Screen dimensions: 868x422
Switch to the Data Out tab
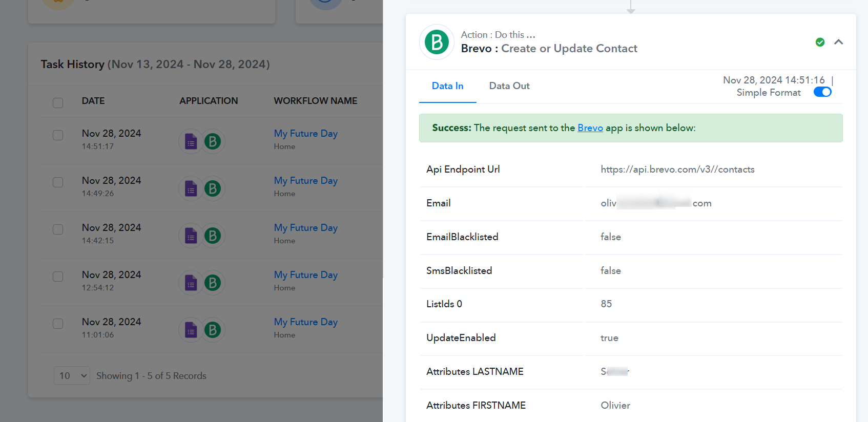[509, 86]
